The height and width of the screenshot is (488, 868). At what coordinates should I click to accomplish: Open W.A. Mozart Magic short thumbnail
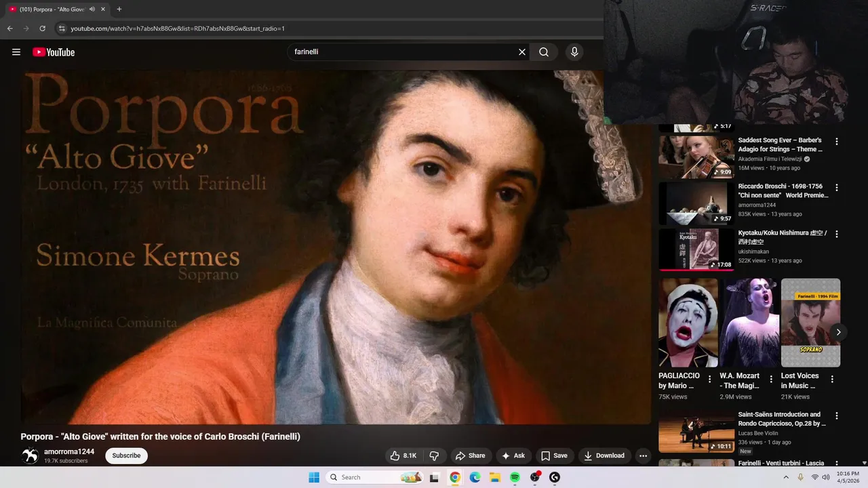[749, 323]
